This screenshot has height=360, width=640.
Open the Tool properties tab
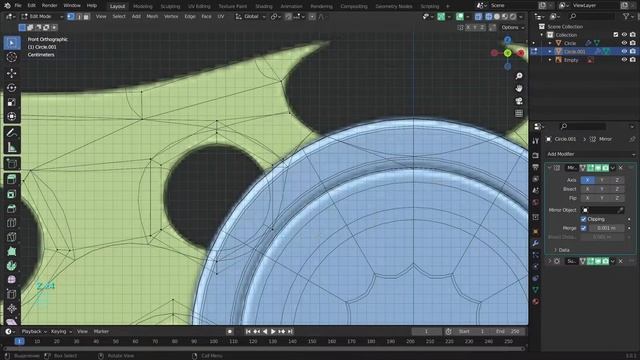coord(536,141)
